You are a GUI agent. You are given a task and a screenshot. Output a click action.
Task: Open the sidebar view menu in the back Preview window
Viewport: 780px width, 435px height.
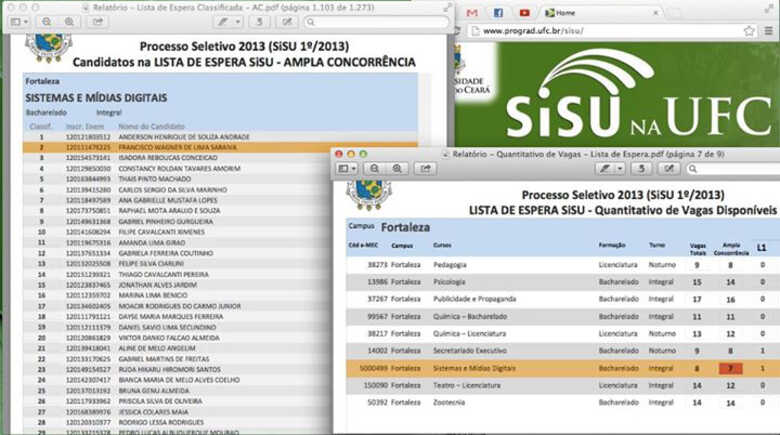(19, 22)
